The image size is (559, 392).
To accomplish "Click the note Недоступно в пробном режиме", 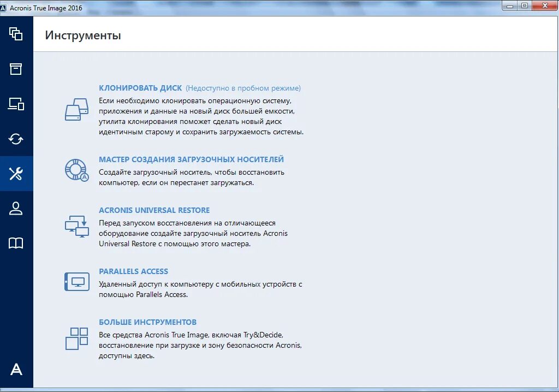I will tap(243, 88).
